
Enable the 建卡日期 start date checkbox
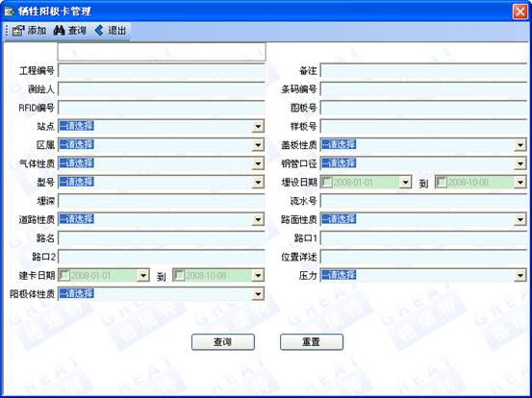[64, 275]
